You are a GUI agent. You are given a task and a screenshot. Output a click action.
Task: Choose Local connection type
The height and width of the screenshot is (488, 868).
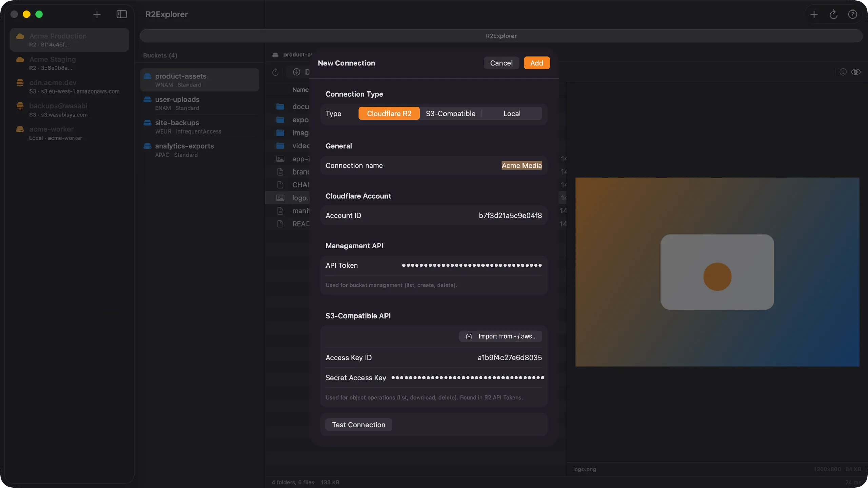(x=512, y=114)
